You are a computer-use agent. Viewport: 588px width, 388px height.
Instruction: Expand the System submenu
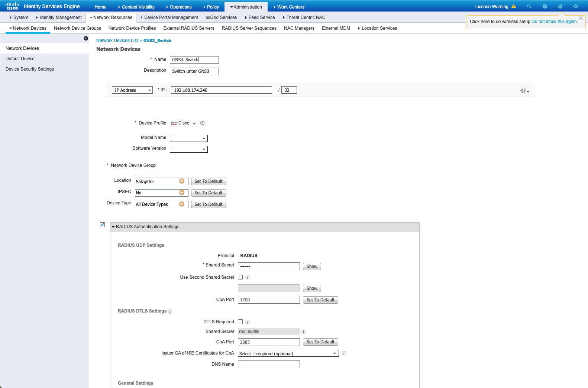tap(19, 17)
